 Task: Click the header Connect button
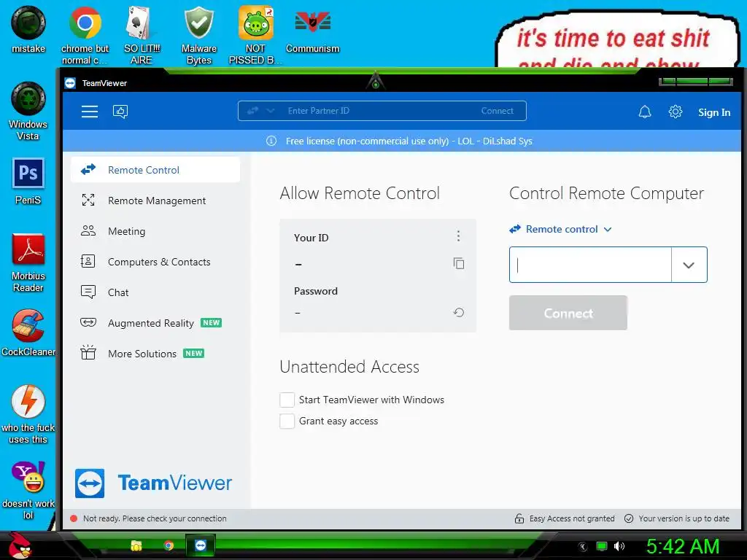click(497, 111)
